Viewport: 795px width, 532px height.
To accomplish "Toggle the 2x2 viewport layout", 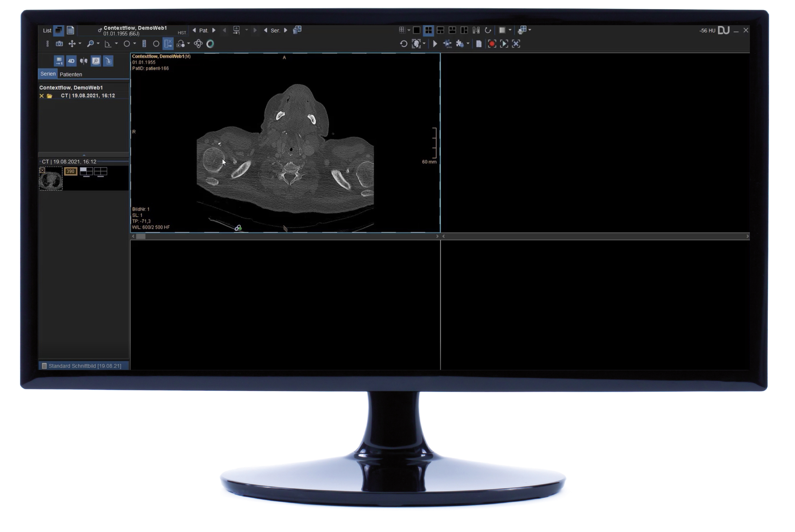I will (x=429, y=30).
